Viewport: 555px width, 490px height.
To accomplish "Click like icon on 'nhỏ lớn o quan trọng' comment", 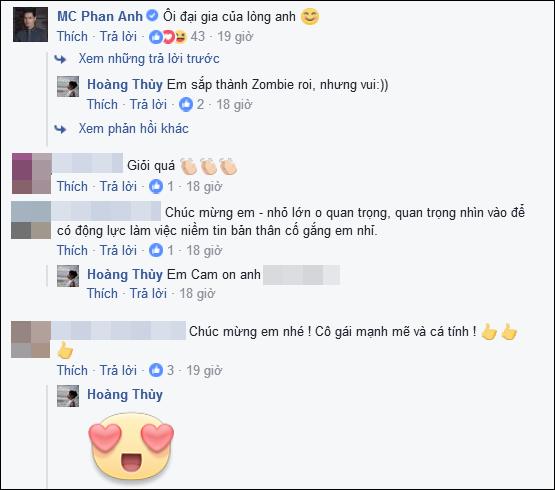I will pyautogui.click(x=156, y=250).
